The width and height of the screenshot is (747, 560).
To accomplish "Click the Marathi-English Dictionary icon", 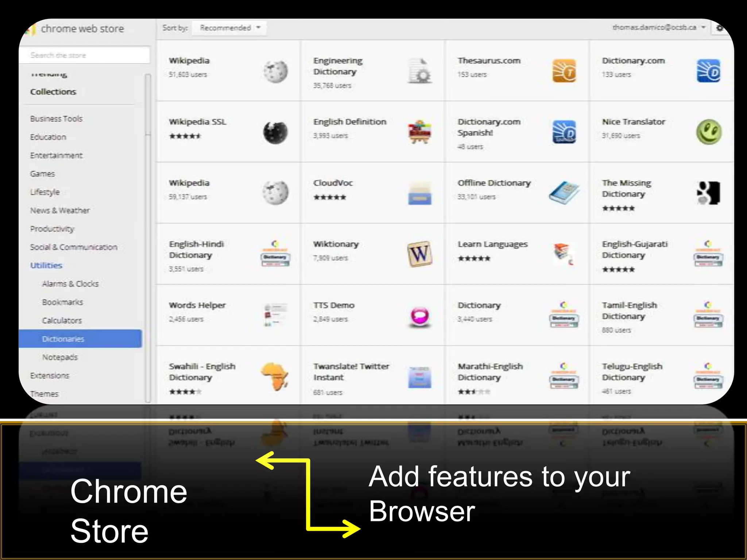I will coord(564,376).
